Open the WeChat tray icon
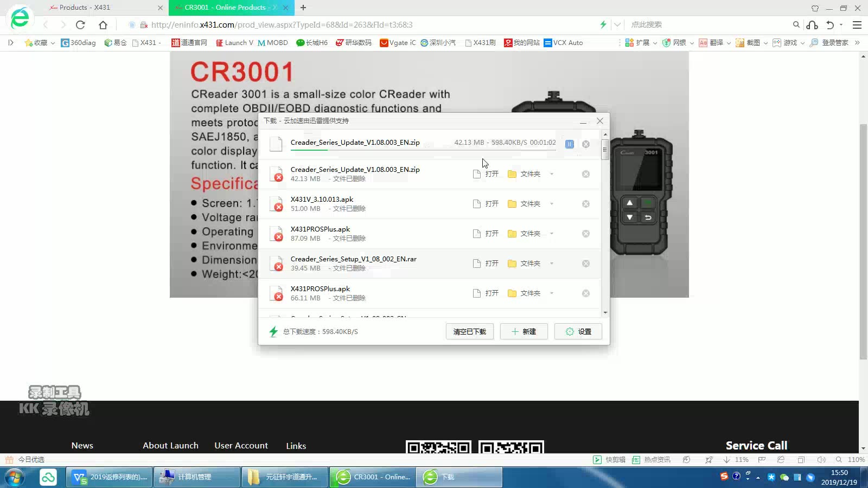 [784, 477]
